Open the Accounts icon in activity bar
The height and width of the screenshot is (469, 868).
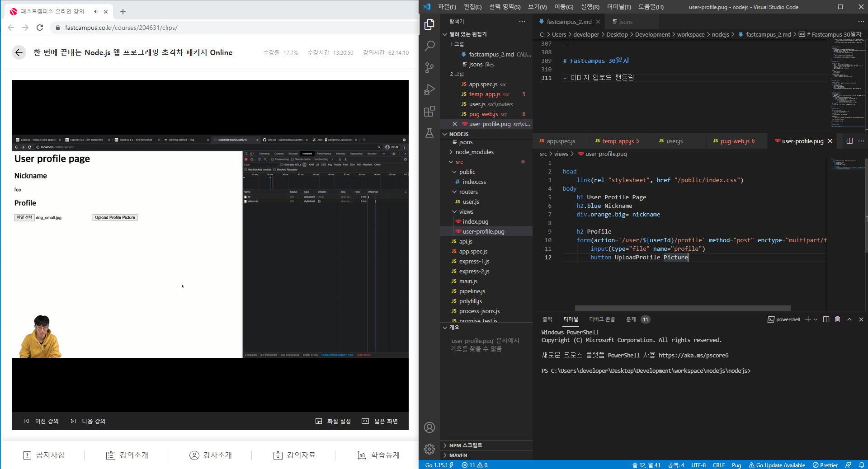(x=429, y=427)
